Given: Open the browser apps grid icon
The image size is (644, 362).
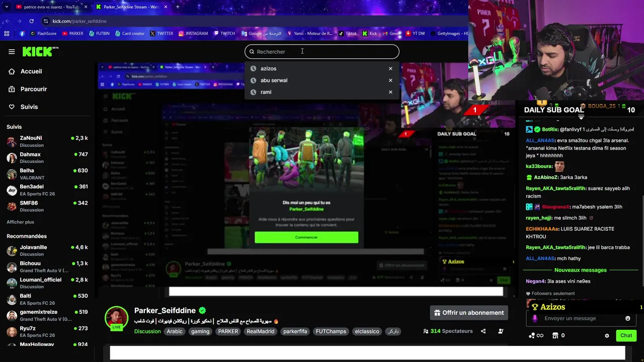Looking at the screenshot, I should tap(7, 34).
